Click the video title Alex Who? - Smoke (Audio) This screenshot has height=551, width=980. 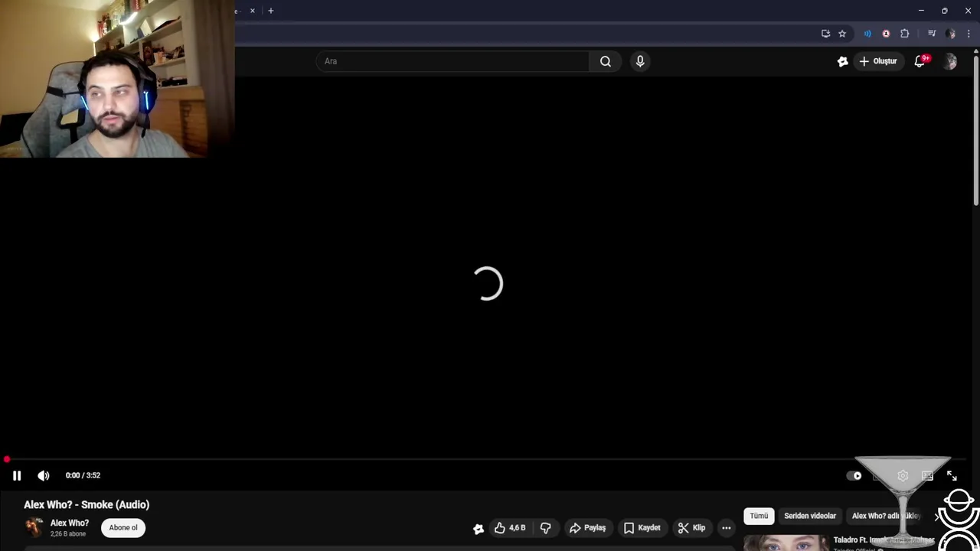(87, 504)
